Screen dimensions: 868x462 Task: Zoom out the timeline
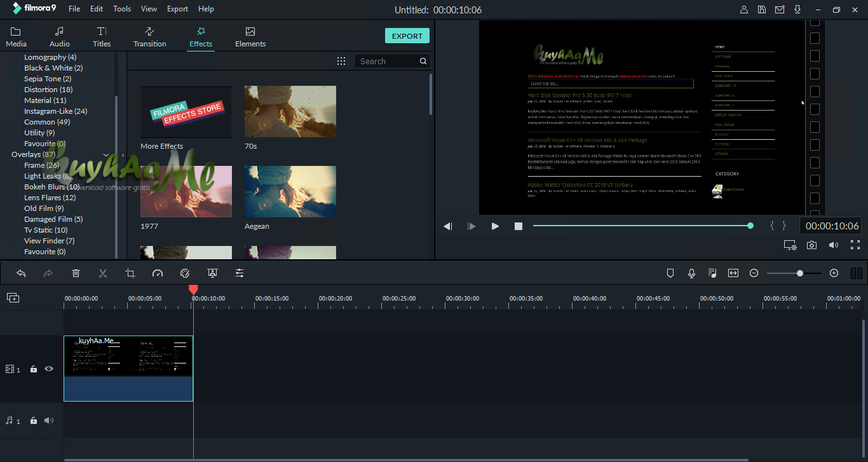(x=754, y=273)
